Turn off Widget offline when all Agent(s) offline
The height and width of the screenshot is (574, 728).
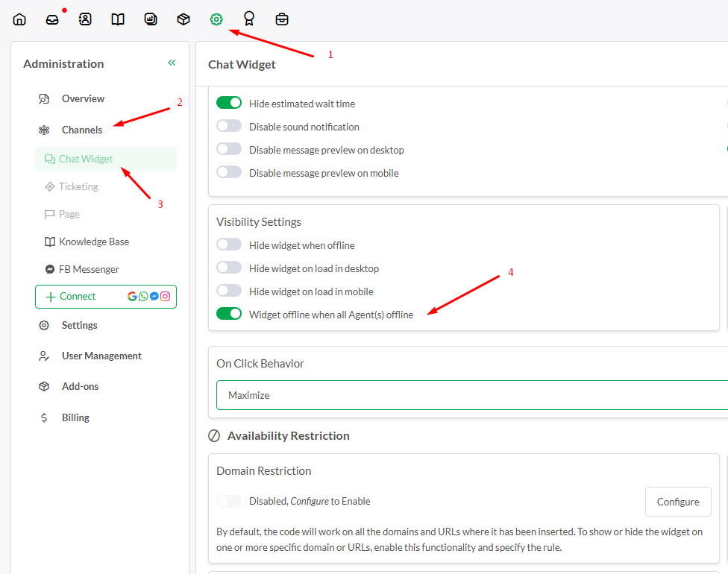click(x=229, y=314)
